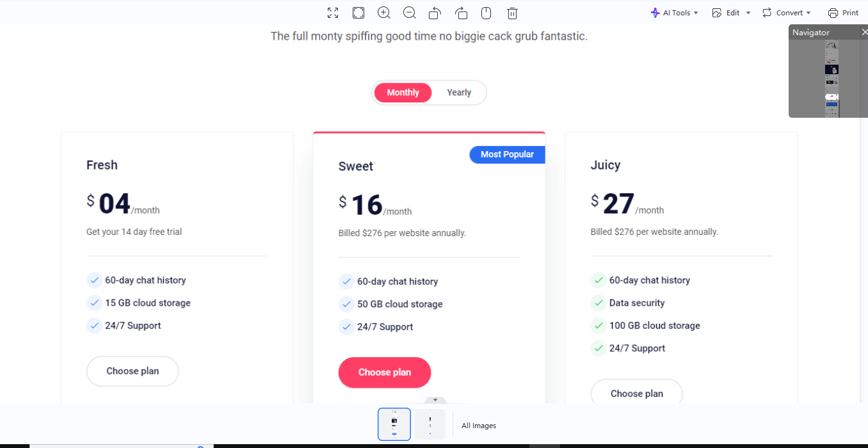
Task: Select the Monthly pricing tab
Action: 403,92
